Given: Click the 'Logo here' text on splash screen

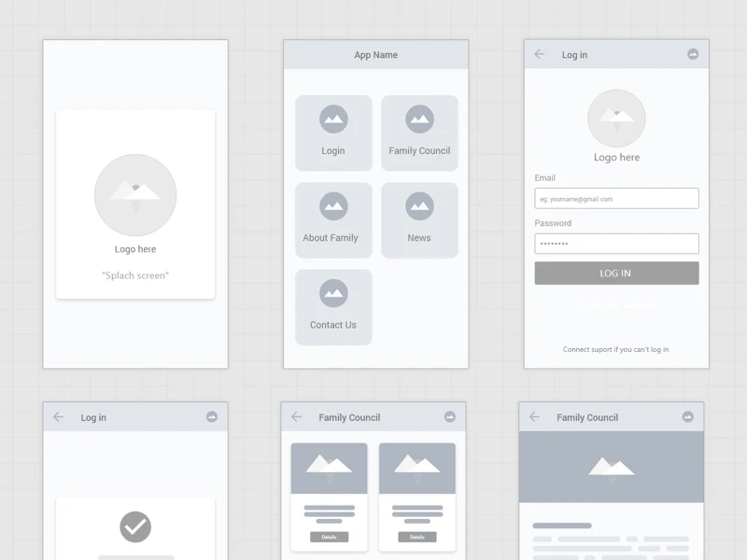Looking at the screenshot, I should [135, 249].
